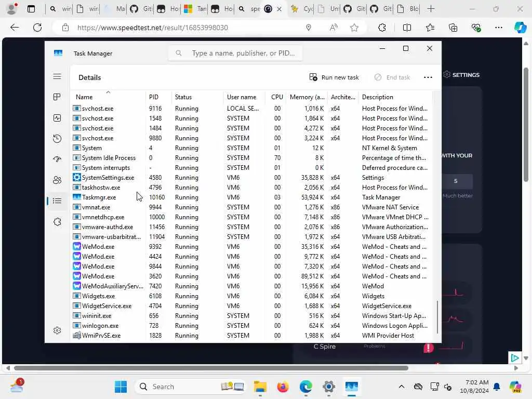Sort by the User name column header
This screenshot has width=532, height=399.
tap(244, 97)
